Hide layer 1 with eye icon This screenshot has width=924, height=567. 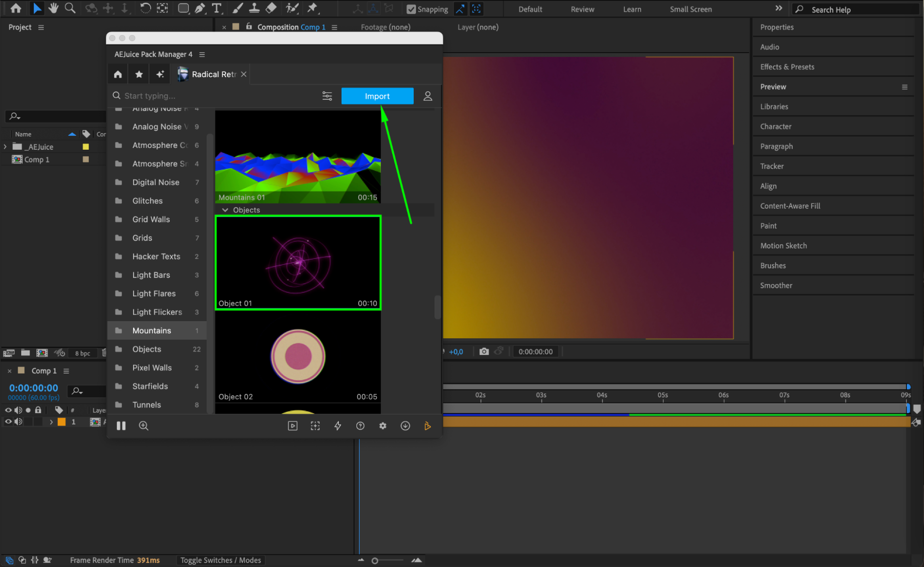coord(8,422)
